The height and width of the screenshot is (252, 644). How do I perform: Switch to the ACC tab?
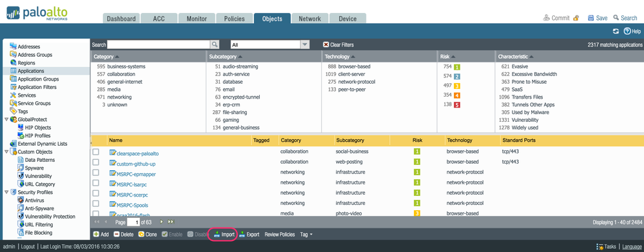pos(159,19)
